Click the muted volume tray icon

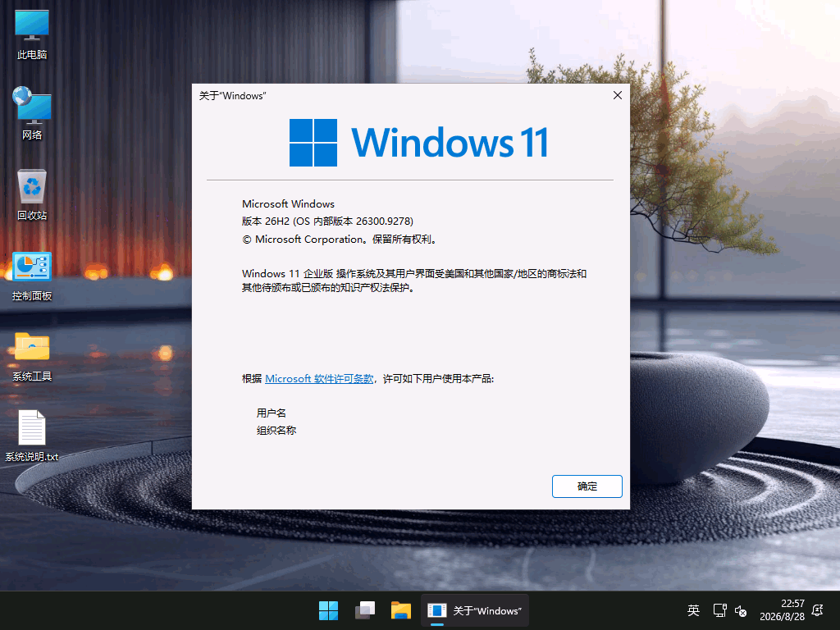coord(741,610)
